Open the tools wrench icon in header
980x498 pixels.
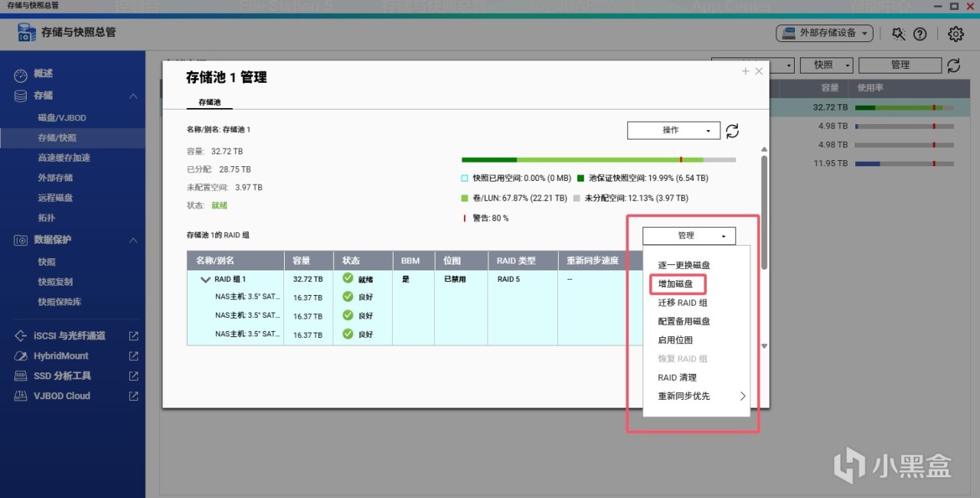(899, 34)
